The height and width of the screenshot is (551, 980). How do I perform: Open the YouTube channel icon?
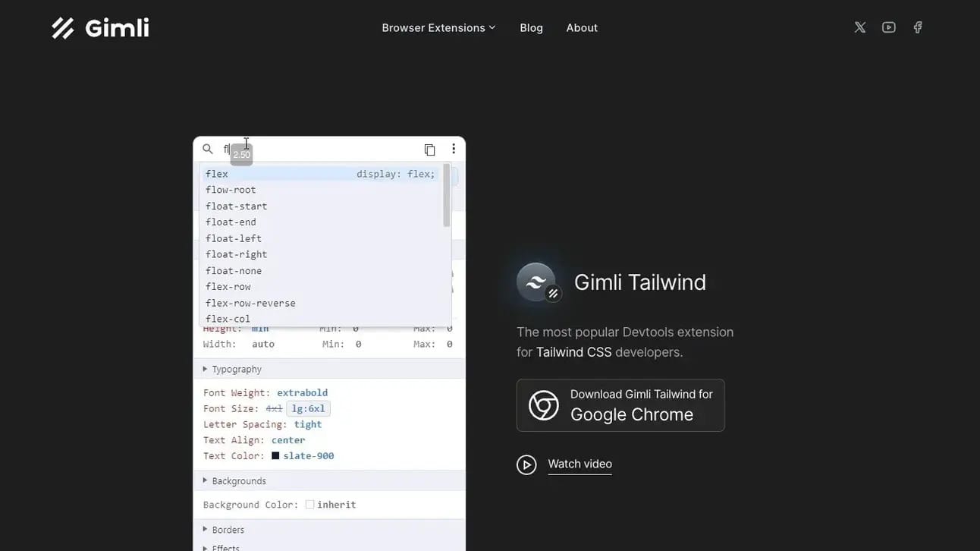[x=889, y=27]
